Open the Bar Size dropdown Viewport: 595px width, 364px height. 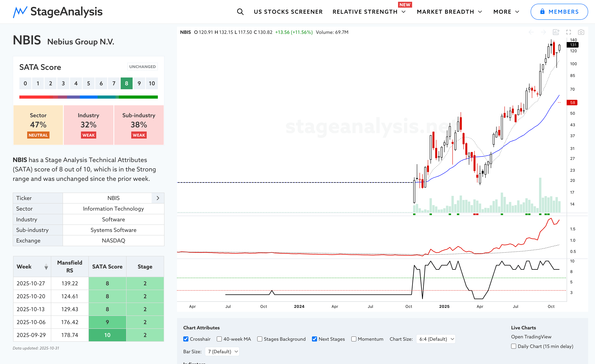(222, 351)
